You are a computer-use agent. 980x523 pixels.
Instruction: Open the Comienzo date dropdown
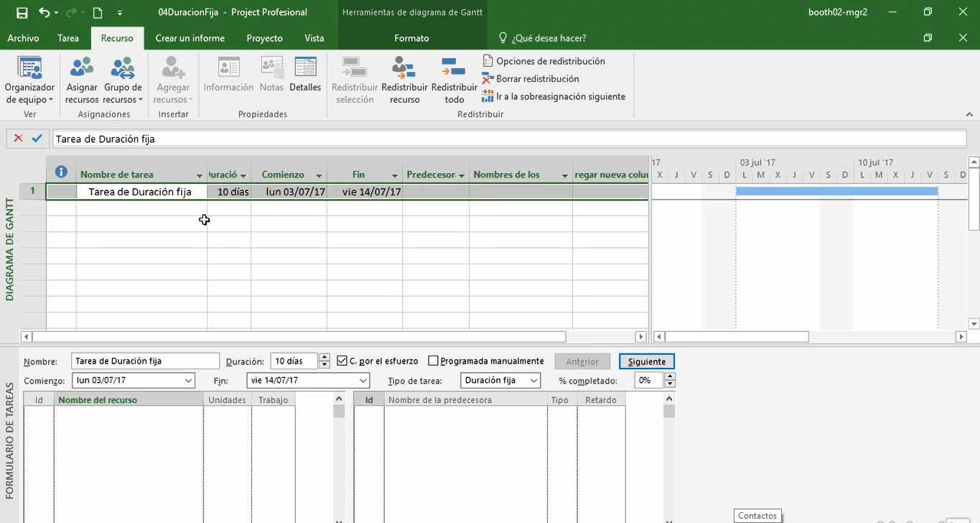point(189,380)
